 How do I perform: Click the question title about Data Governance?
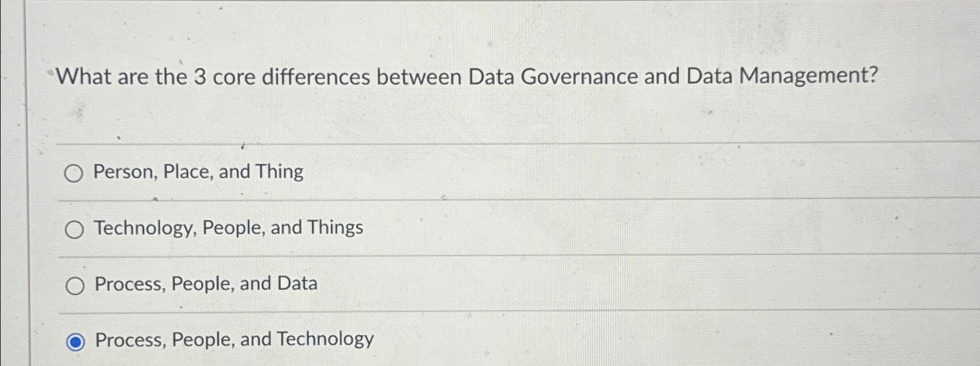point(465,76)
